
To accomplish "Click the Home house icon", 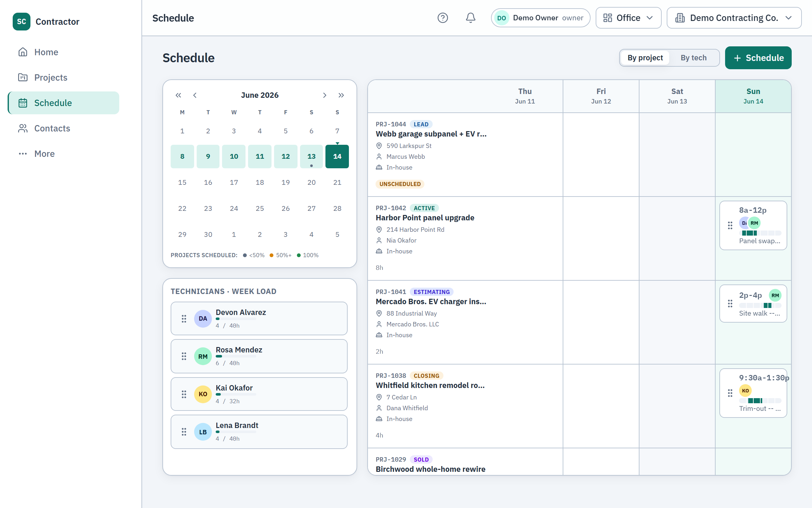I will click(23, 52).
